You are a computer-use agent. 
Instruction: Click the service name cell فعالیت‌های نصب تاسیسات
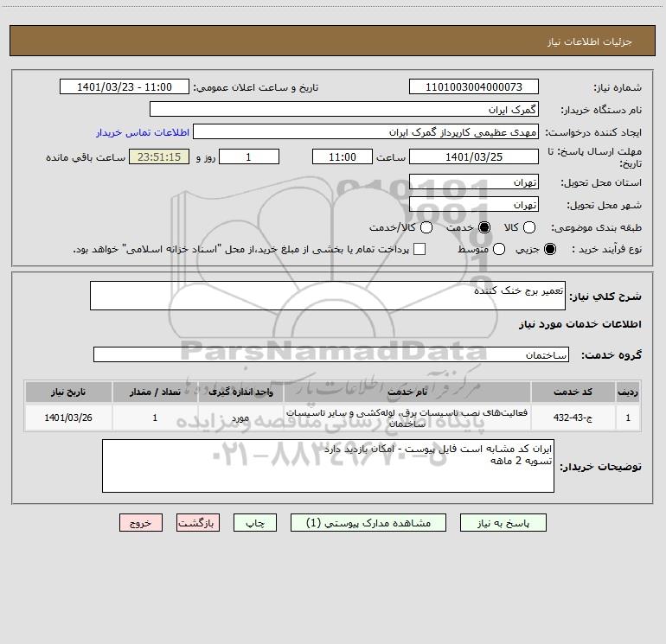click(407, 418)
